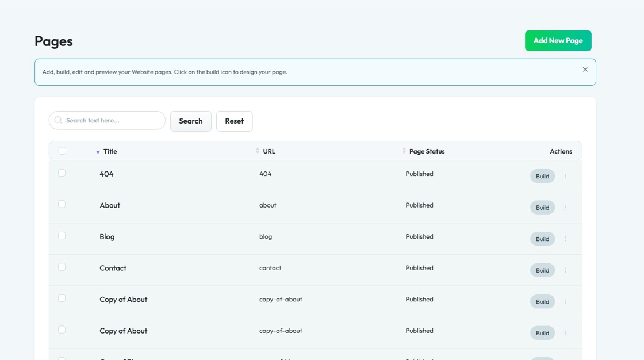Select all pages with header checkbox

(62, 151)
